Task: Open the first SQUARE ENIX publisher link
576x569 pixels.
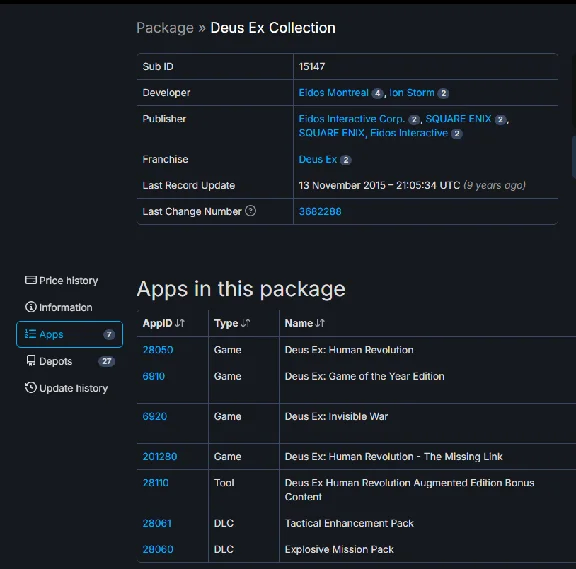Action: point(458,119)
